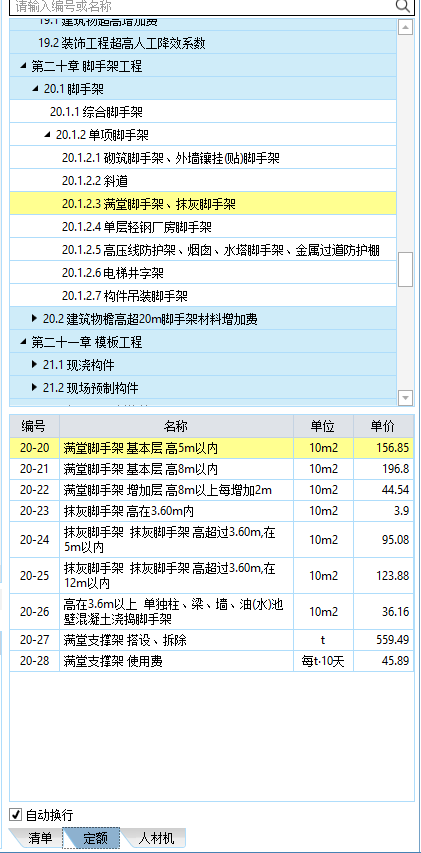Expand the 21.1 现浇构件 node
The image size is (421, 853).
(35, 364)
